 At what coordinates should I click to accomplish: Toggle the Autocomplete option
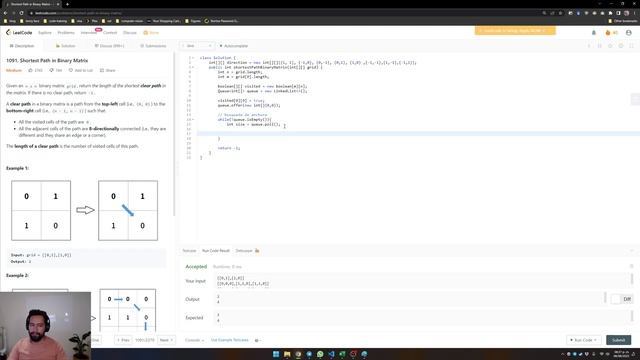click(233, 46)
